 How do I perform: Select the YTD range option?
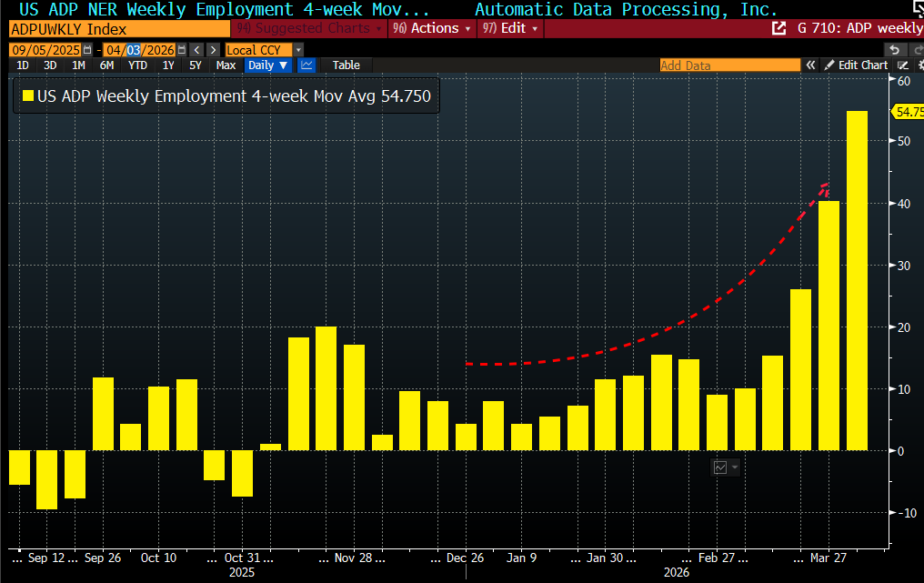point(137,65)
